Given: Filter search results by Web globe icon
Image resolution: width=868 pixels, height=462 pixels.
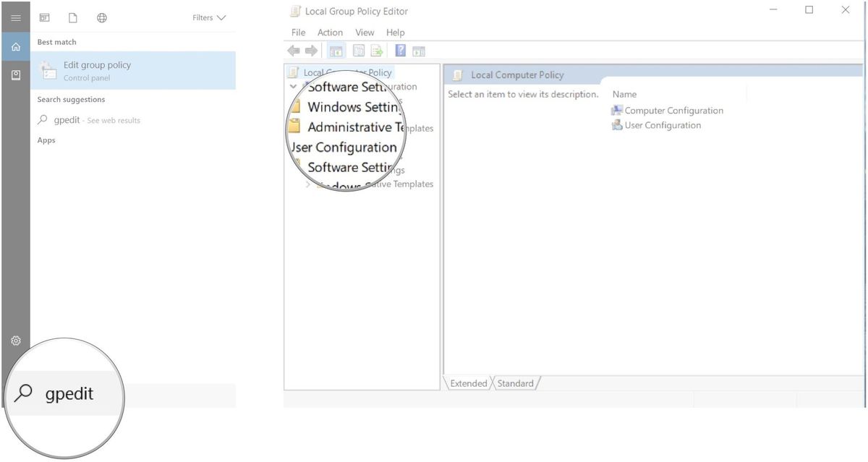Looking at the screenshot, I should point(102,17).
